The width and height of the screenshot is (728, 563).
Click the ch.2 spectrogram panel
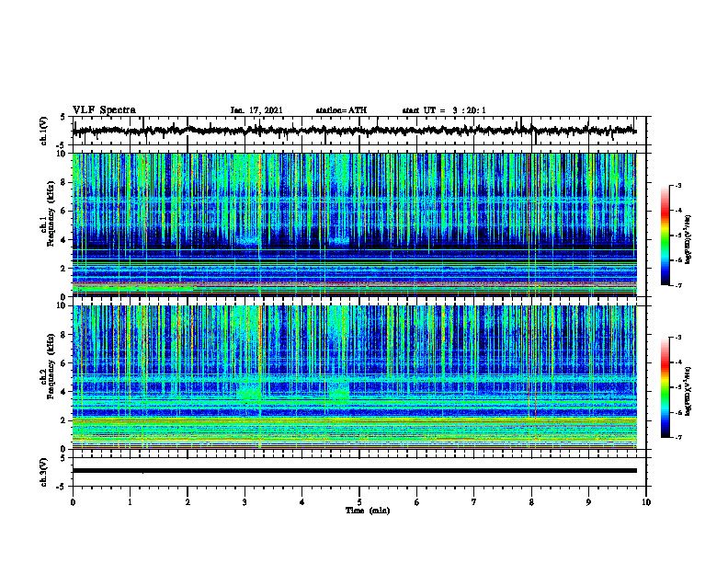coord(354,377)
